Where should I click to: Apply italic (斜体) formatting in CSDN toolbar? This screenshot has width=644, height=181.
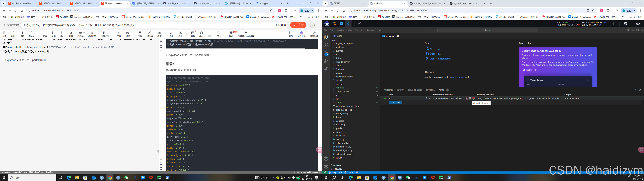point(13,34)
